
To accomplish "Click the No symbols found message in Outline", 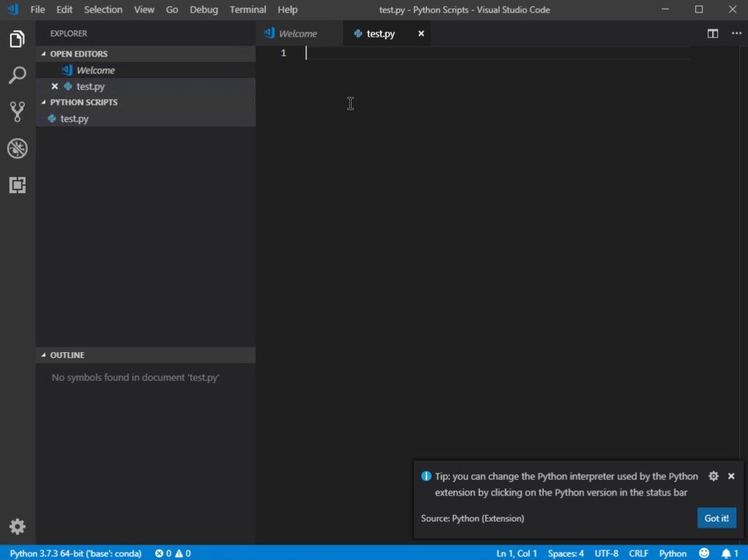I will [136, 377].
